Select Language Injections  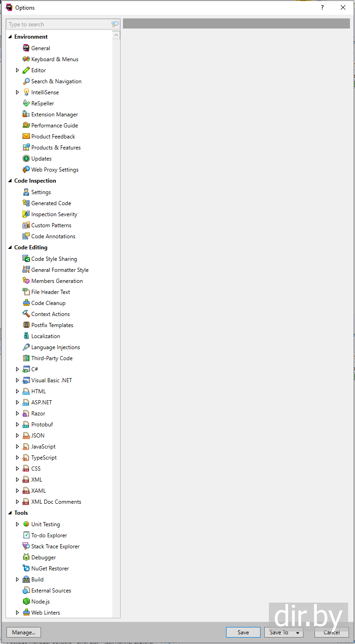(56, 347)
